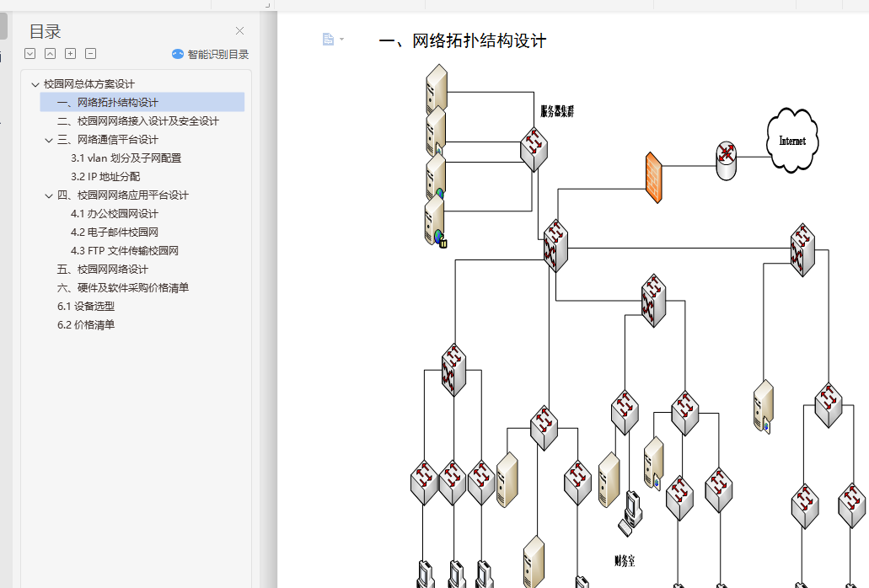Open outline entry 三、网络通信平台设计

(108, 140)
